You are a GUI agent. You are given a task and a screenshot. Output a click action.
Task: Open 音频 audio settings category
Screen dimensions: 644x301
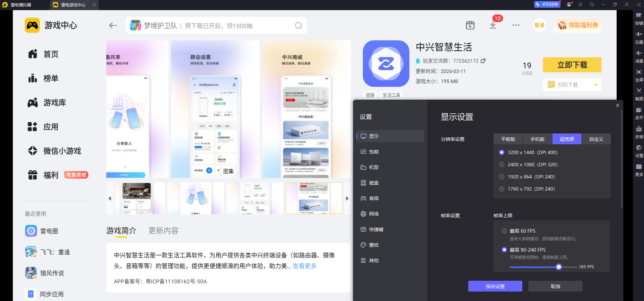[x=390, y=198]
